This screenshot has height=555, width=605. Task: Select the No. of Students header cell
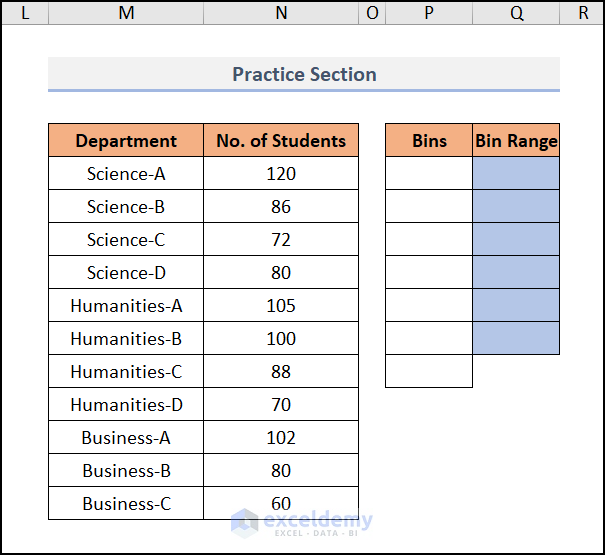click(x=281, y=141)
